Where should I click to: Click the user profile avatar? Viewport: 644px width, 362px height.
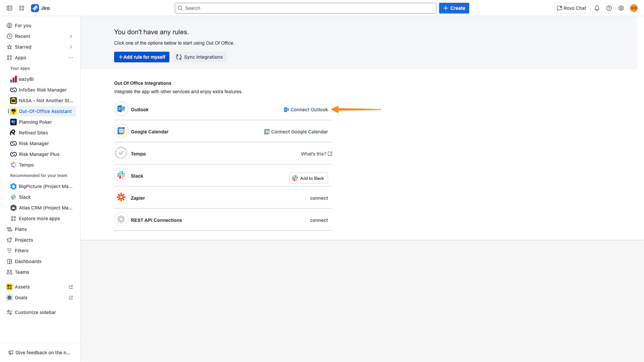(x=634, y=8)
